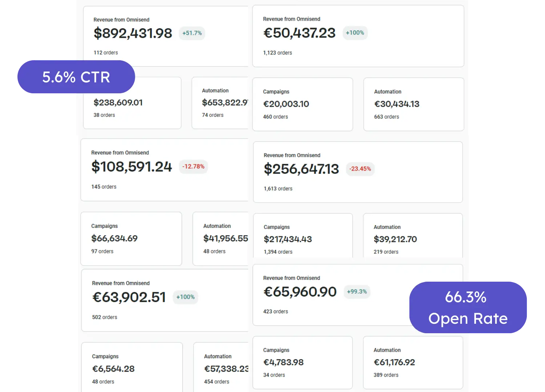Open Automation card showing €30,434.13

click(414, 104)
